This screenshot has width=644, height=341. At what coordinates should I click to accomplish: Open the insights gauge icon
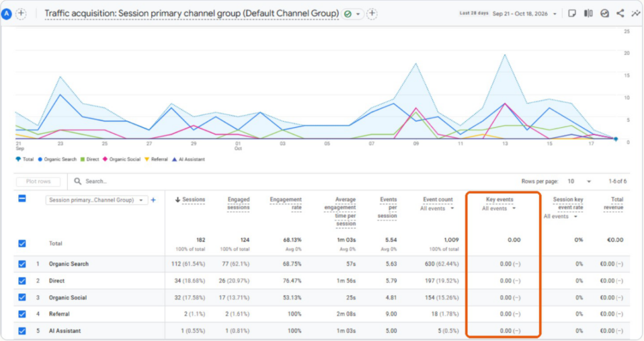coord(604,14)
